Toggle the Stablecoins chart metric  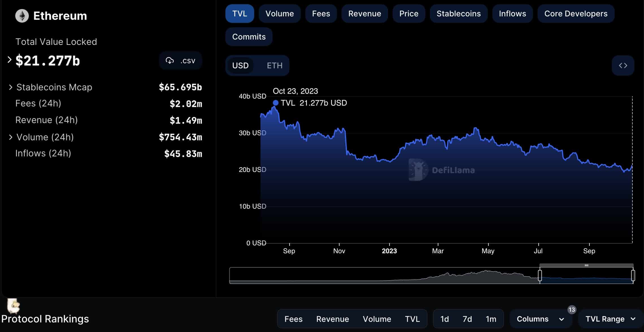[x=459, y=14]
